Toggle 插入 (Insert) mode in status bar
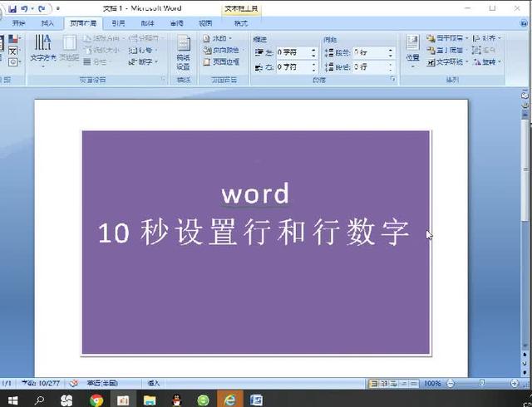Viewport: 532px width, 407px height. pyautogui.click(x=153, y=383)
